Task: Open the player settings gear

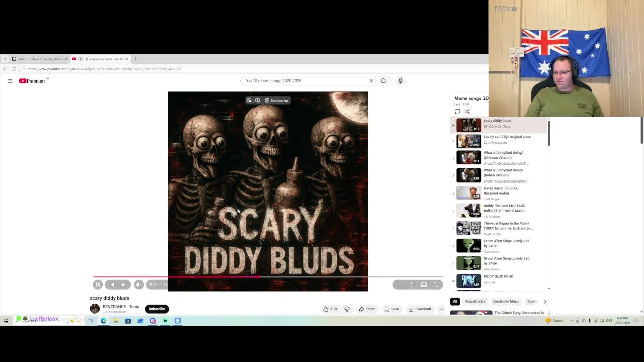Action: 412,285
